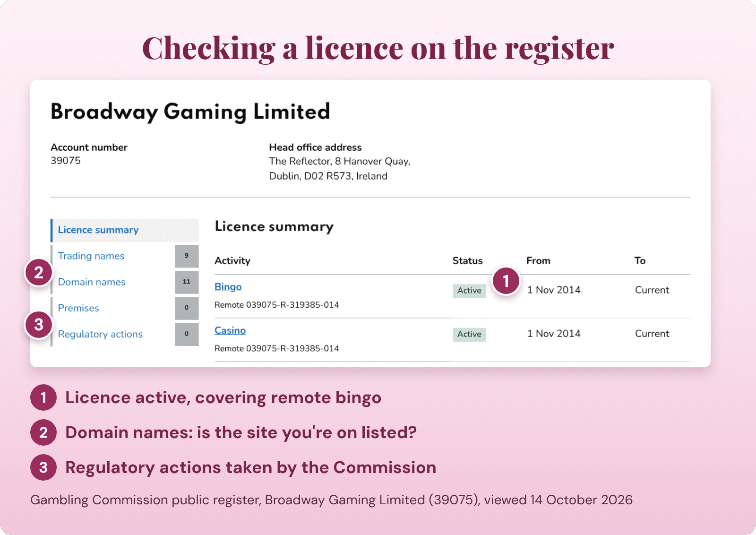Click the To column header
The width and height of the screenshot is (756, 535).
click(640, 261)
